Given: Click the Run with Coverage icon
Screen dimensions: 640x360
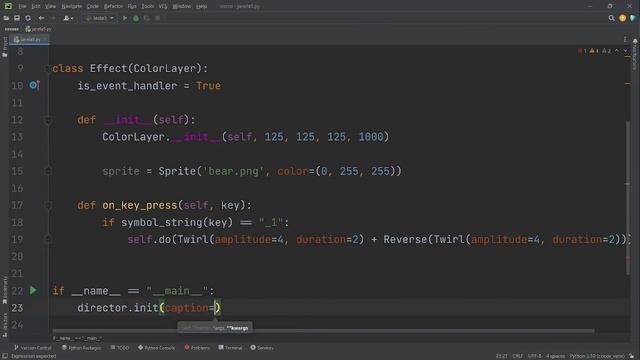Looking at the screenshot, I should click(147, 18).
